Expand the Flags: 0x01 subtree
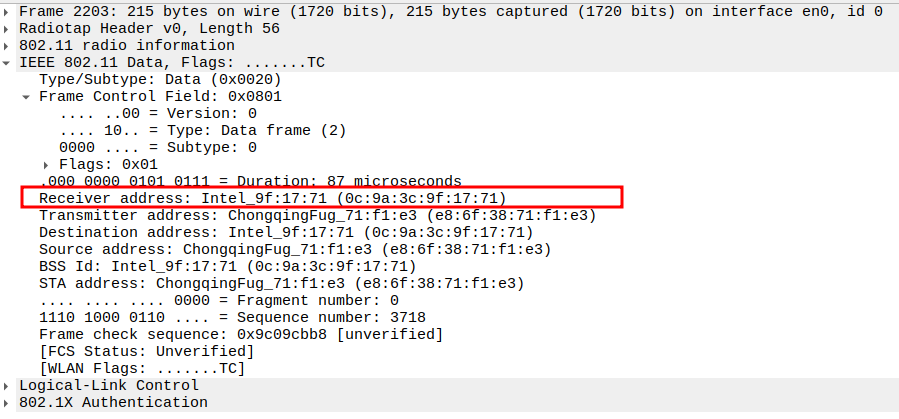This screenshot has width=899, height=419. pos(46,164)
